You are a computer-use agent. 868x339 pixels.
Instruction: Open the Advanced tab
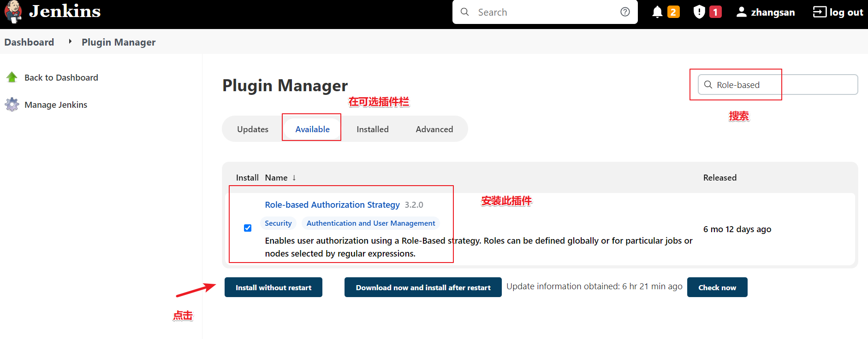(434, 129)
